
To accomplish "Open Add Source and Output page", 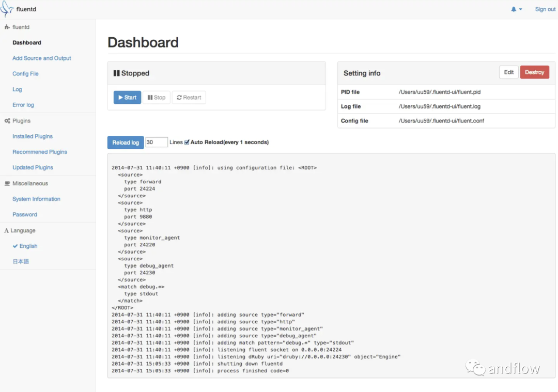I will (42, 58).
